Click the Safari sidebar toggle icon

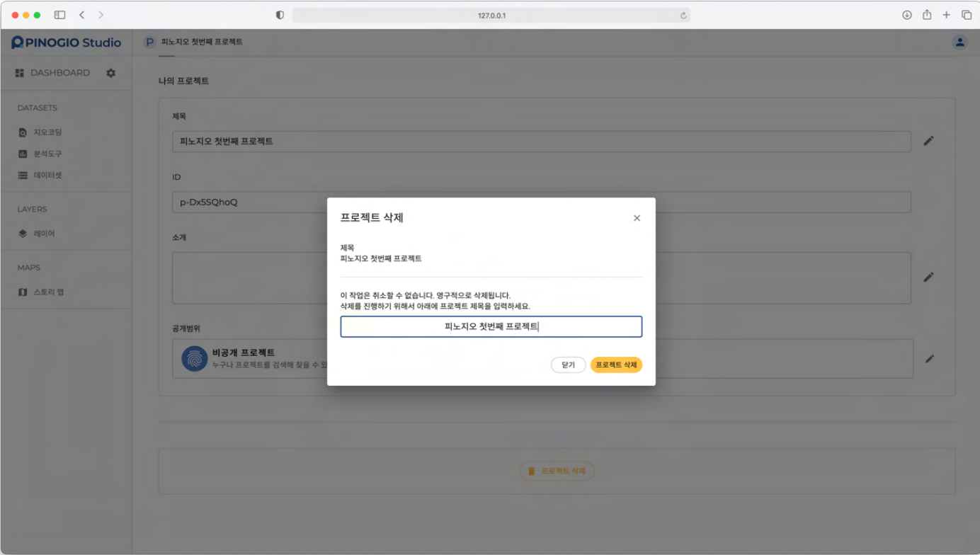click(59, 15)
